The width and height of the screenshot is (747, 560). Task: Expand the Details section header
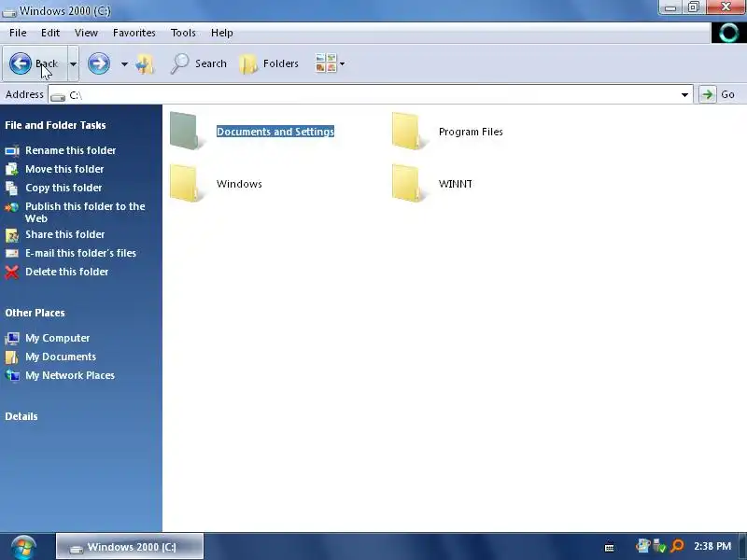click(x=21, y=416)
